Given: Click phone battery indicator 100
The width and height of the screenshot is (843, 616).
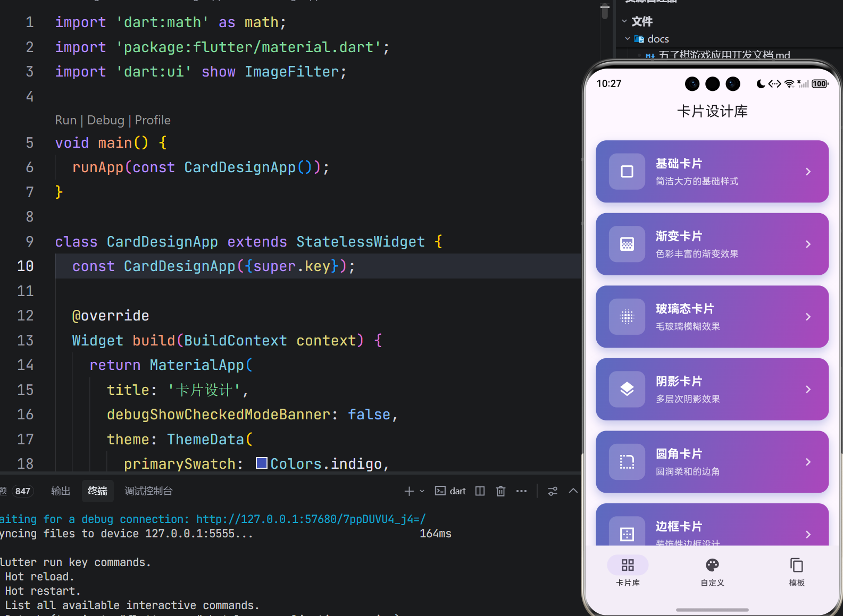Looking at the screenshot, I should click(x=820, y=83).
